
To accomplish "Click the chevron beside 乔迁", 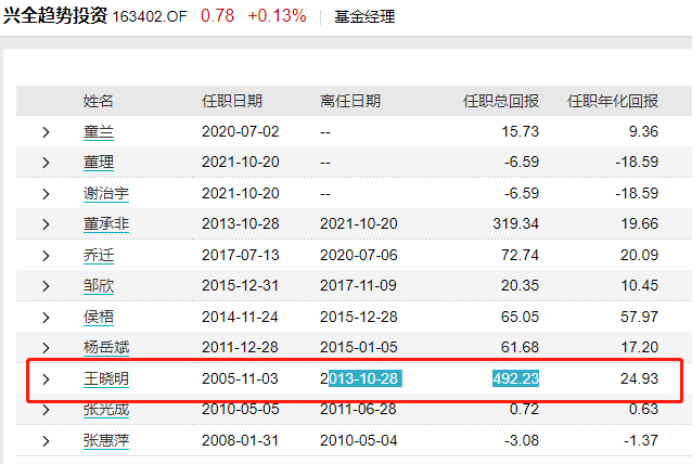I will click(45, 255).
